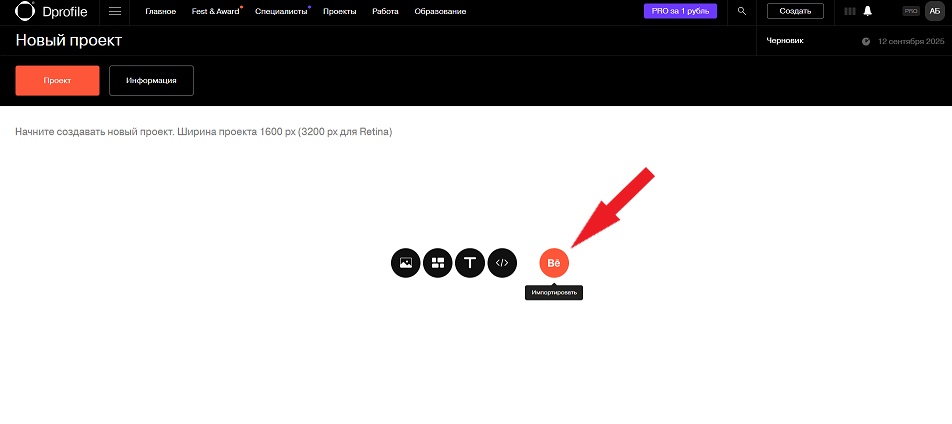Import project from Behance
The height and width of the screenshot is (424, 952).
click(554, 263)
